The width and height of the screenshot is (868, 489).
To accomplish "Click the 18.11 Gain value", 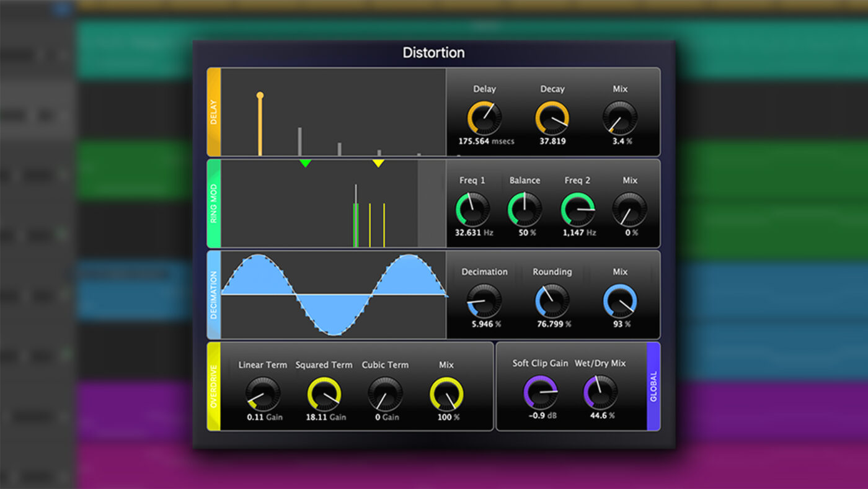I will [325, 417].
